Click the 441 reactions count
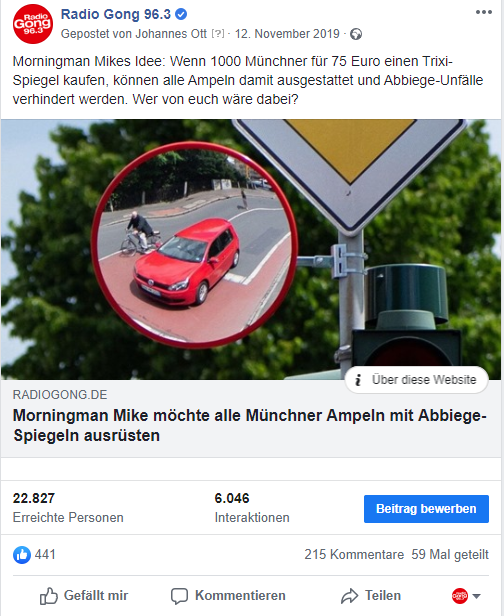This screenshot has width=504, height=616. (x=45, y=554)
